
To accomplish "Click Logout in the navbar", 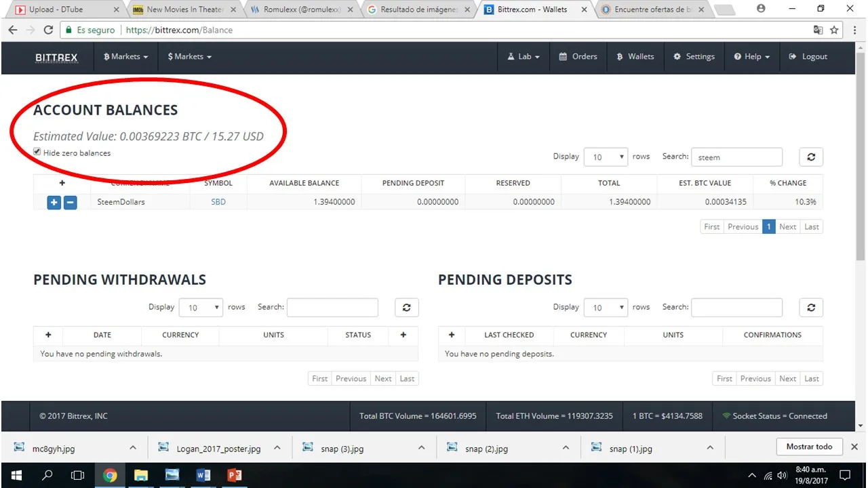I will [808, 57].
